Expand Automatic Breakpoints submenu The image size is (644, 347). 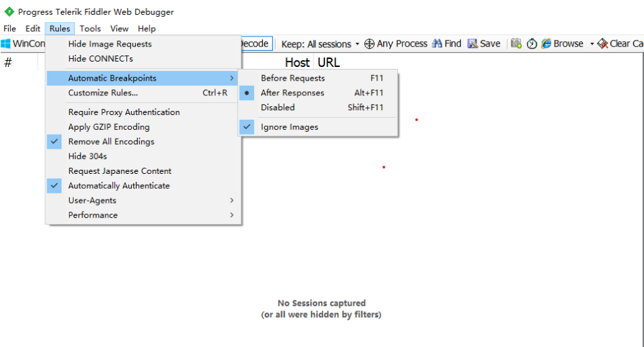point(143,78)
